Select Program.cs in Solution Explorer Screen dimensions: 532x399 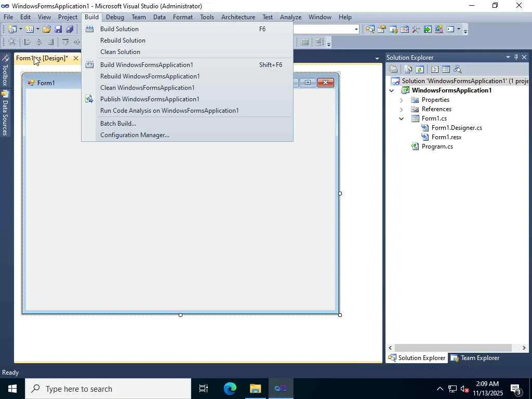[437, 147]
